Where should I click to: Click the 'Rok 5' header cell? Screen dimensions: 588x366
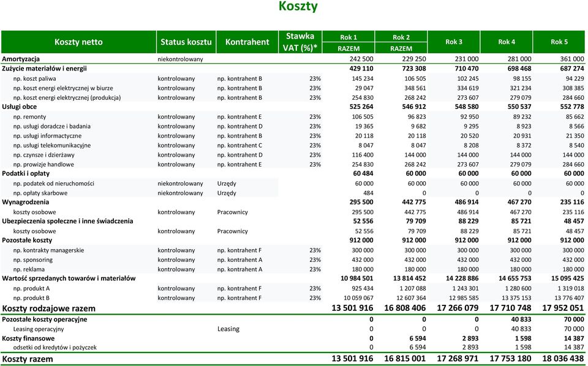pos(559,42)
